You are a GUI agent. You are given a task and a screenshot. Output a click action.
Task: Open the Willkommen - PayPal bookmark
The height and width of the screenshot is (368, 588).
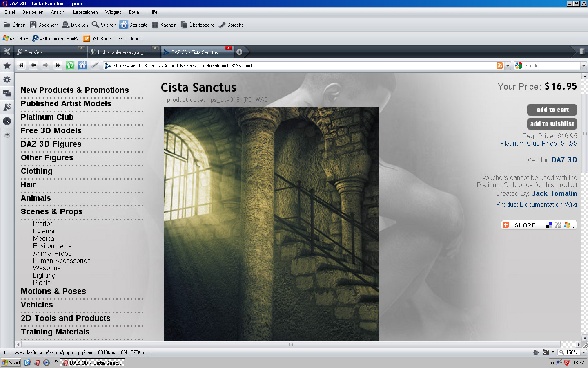[x=56, y=39]
